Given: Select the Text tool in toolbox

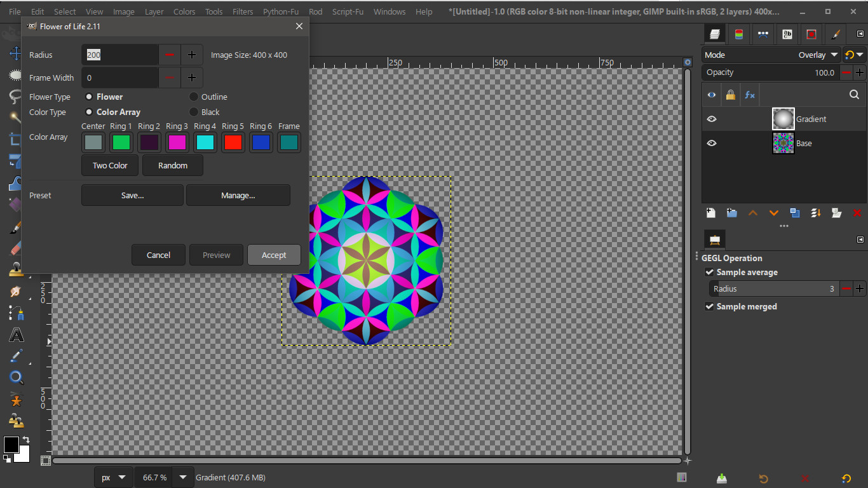Looking at the screenshot, I should click(x=16, y=335).
